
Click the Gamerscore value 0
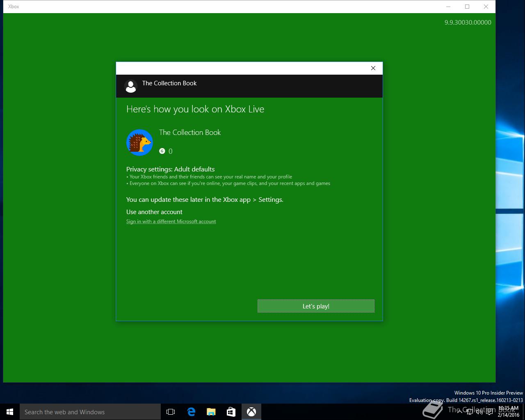click(x=171, y=151)
